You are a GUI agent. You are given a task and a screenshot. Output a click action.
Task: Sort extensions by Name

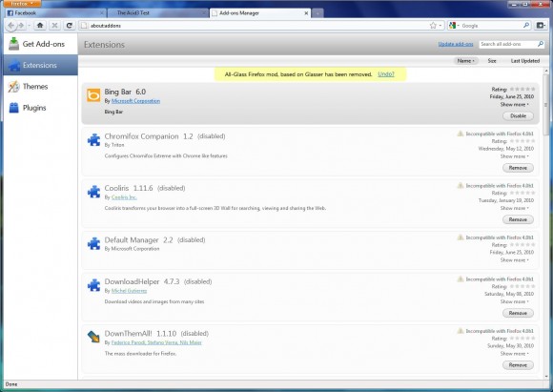[465, 61]
